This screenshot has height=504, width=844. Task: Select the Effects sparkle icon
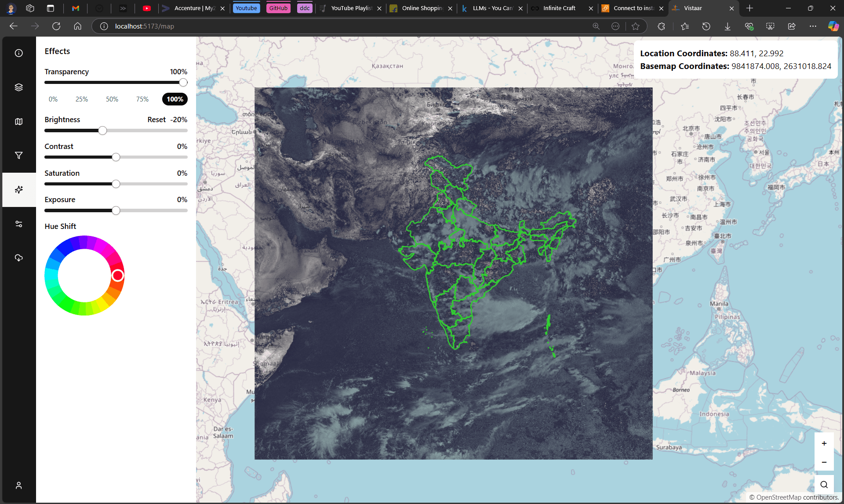[18, 190]
